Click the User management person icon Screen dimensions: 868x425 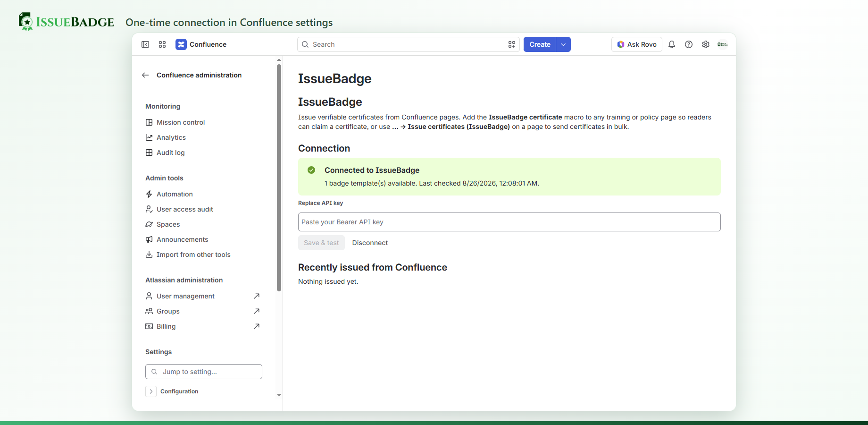click(x=149, y=296)
